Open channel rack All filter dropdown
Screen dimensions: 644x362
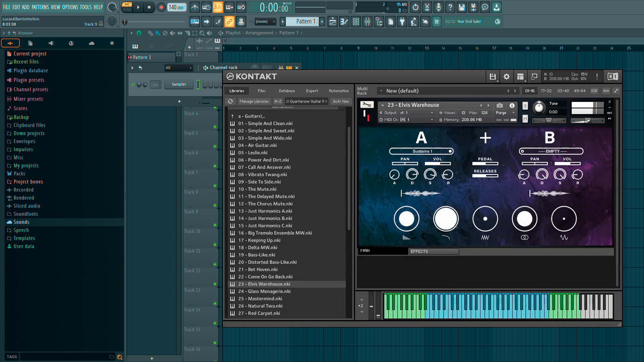[x=178, y=68]
